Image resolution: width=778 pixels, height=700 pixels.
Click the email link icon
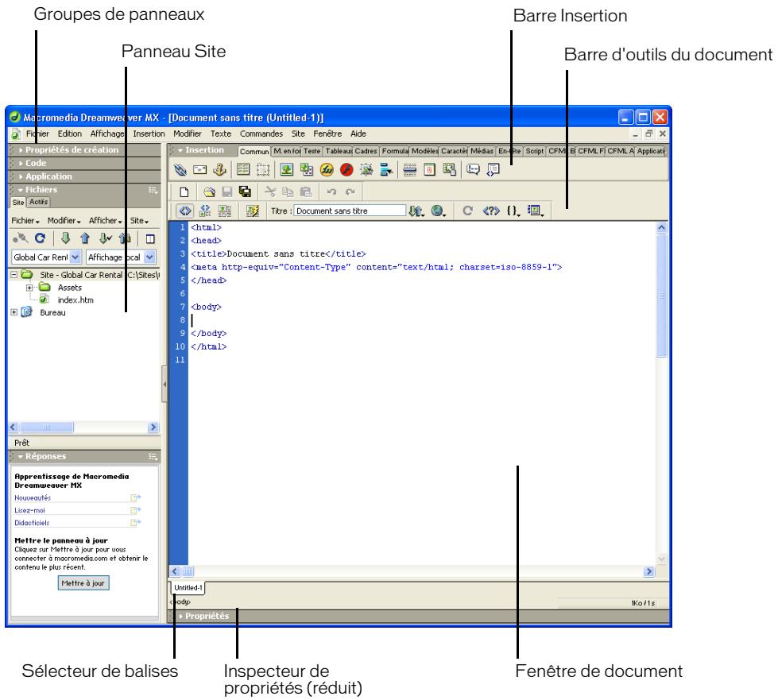point(199,170)
